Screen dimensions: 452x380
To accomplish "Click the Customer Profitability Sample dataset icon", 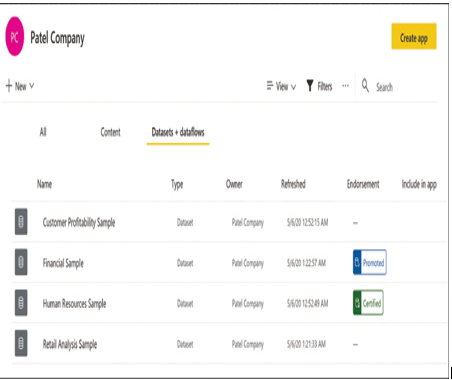I will 21,222.
